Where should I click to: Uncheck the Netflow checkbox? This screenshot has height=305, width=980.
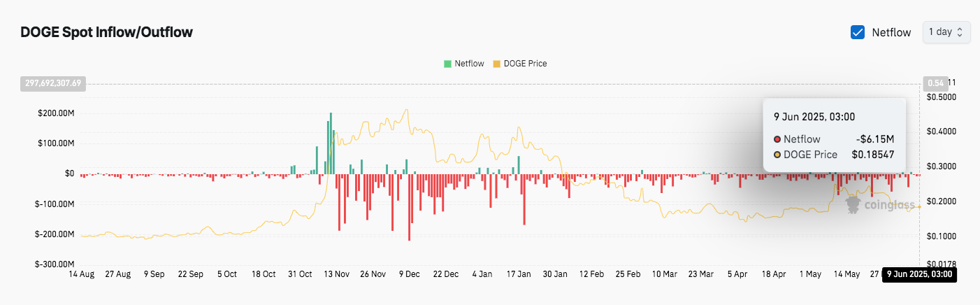(858, 32)
